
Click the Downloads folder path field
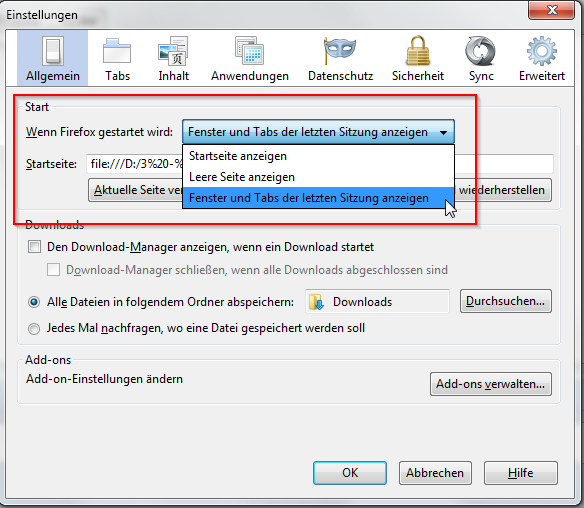click(377, 301)
